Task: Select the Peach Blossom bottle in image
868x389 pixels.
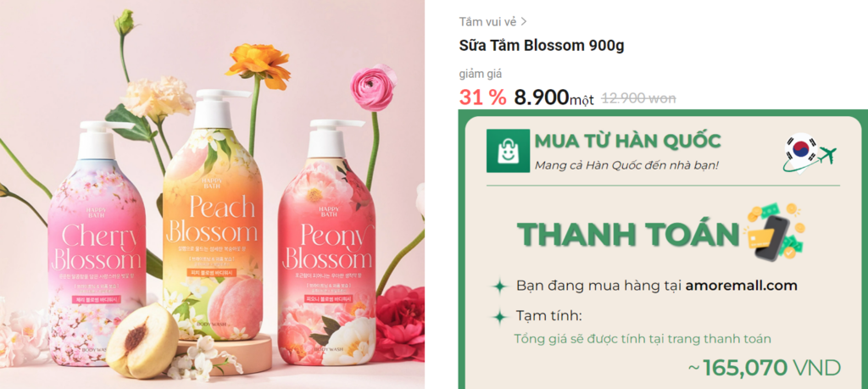Action: [x=213, y=216]
